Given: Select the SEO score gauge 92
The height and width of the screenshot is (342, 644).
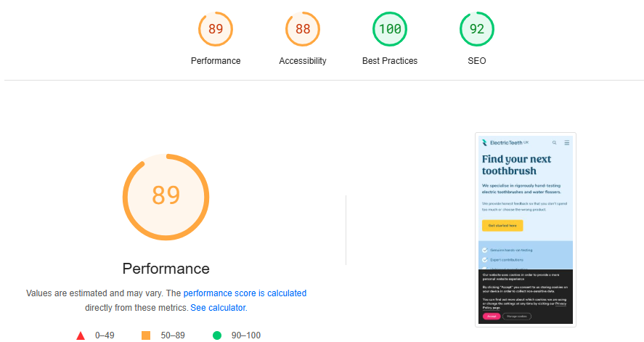Looking at the screenshot, I should [477, 29].
